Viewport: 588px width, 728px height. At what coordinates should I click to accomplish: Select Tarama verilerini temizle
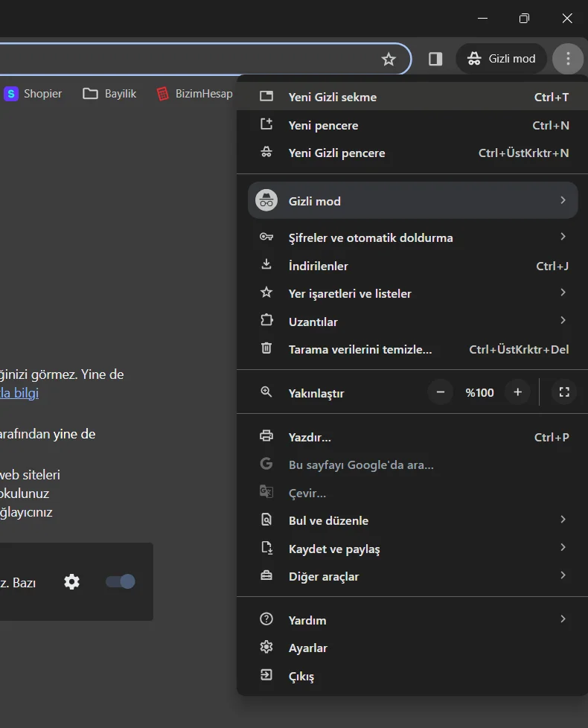pyautogui.click(x=412, y=349)
